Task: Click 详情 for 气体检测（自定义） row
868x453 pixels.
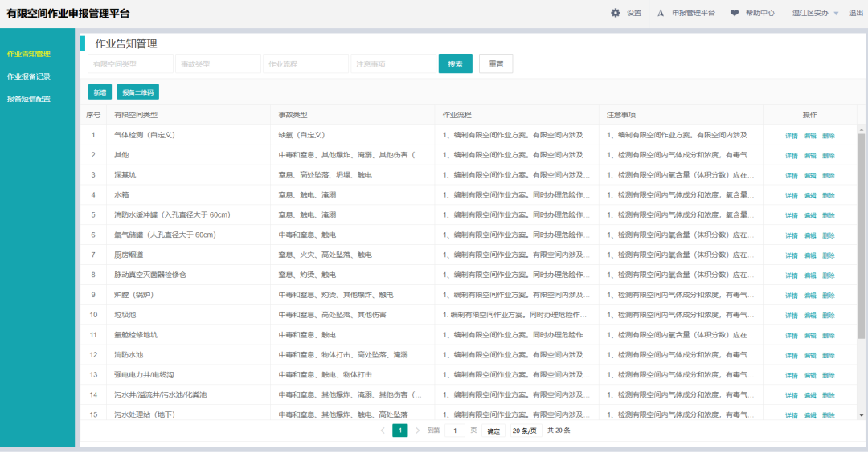Action: click(x=791, y=136)
